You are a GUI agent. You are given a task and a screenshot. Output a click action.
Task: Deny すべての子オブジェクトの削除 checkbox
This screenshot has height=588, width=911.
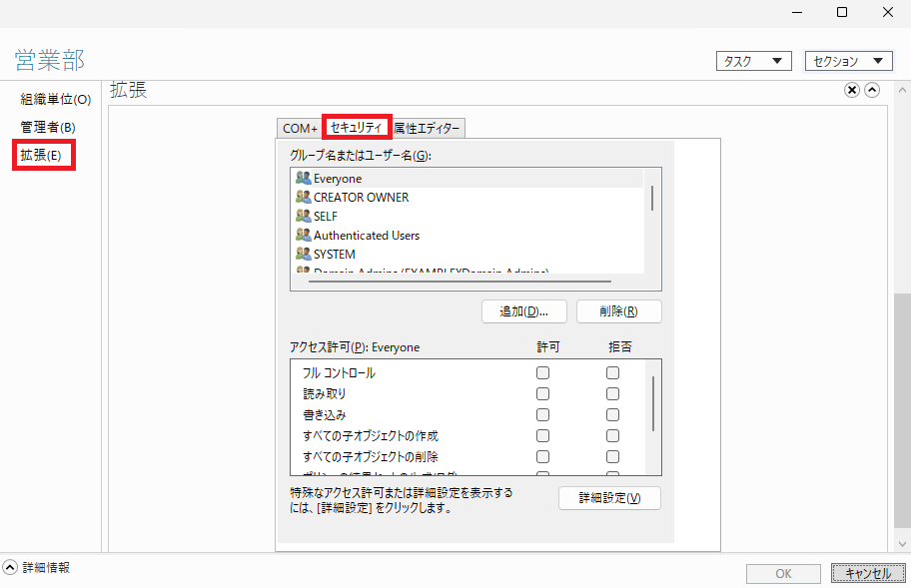pyautogui.click(x=612, y=456)
